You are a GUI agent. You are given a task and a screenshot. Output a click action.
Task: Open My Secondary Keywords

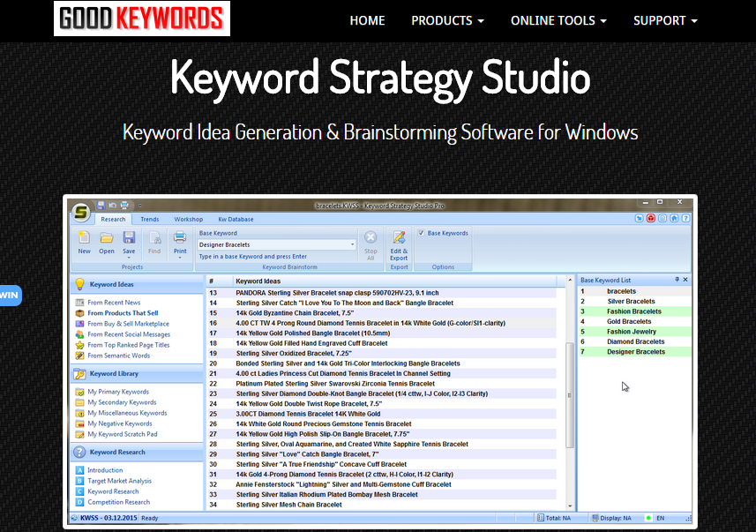[x=122, y=402]
